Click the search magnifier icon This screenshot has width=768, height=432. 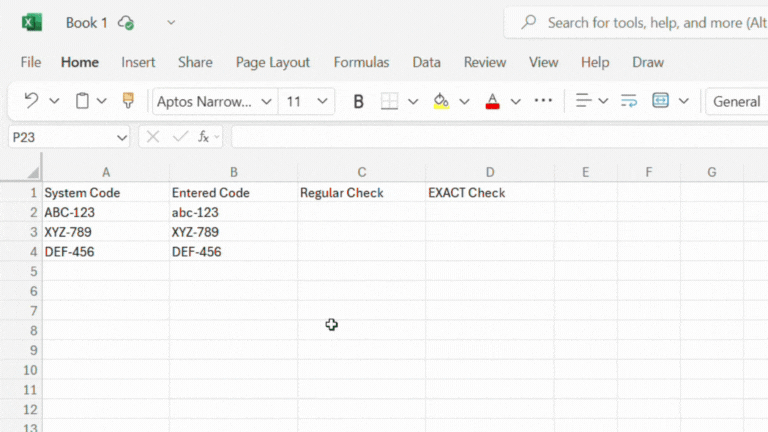click(x=528, y=22)
